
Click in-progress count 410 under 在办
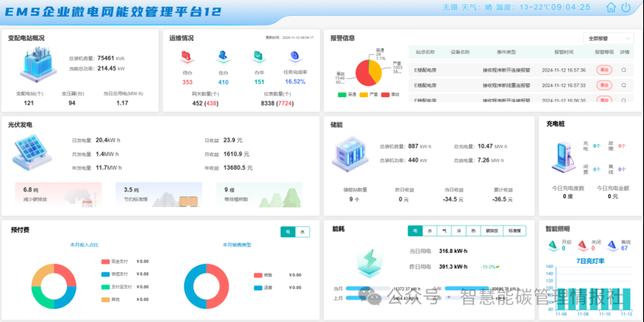[x=223, y=82]
